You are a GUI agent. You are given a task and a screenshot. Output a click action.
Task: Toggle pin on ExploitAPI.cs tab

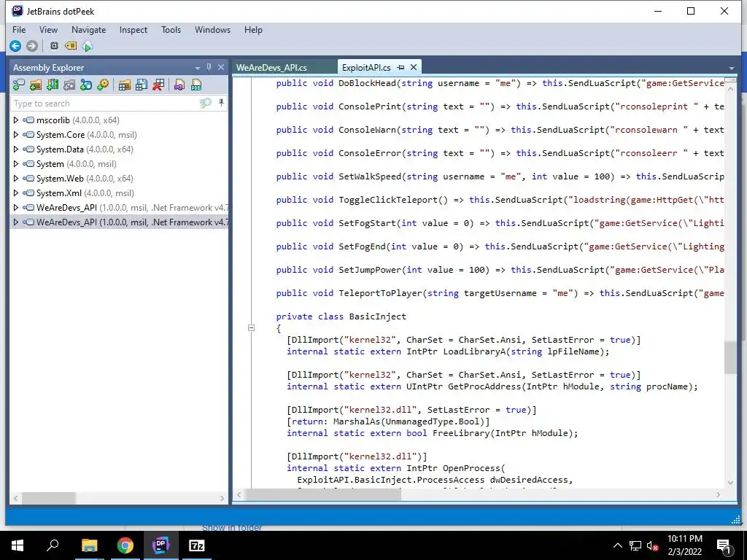click(400, 68)
